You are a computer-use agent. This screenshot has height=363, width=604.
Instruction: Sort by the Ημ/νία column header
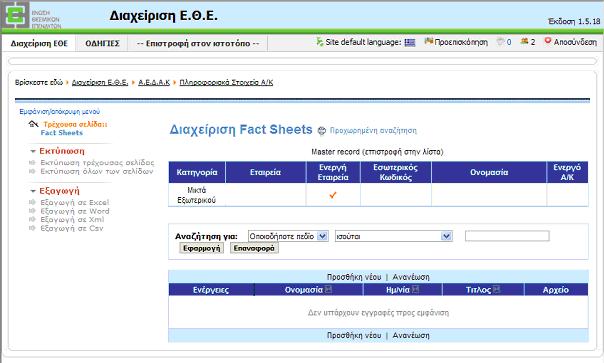point(398,290)
